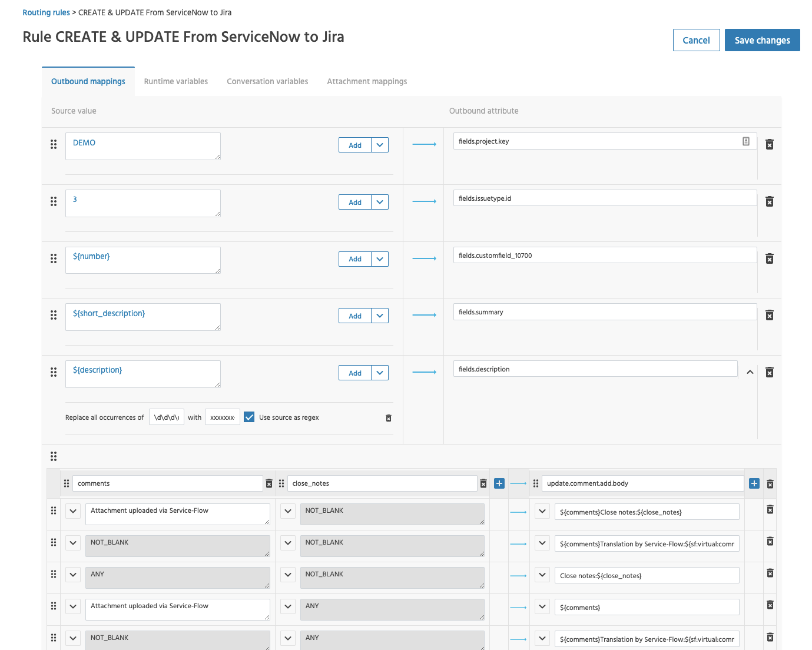The width and height of the screenshot is (812, 650).
Task: Click Add button for ${description} row
Action: 355,373
